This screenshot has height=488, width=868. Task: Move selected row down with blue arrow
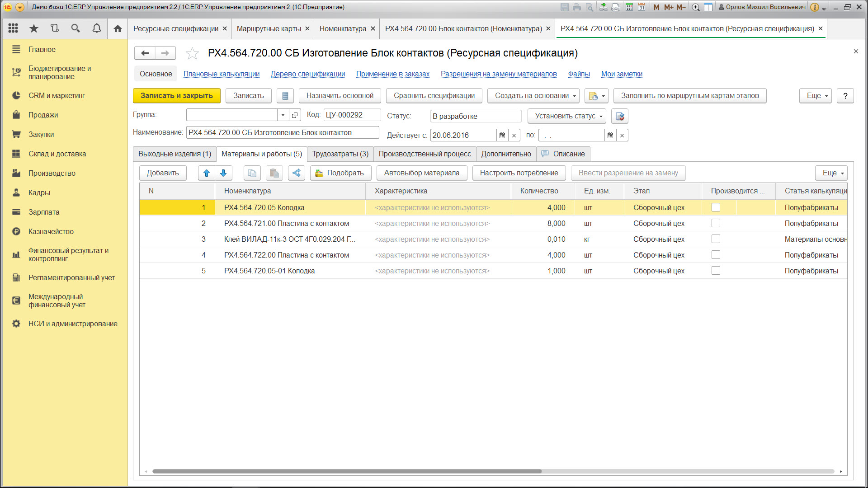[x=223, y=173]
